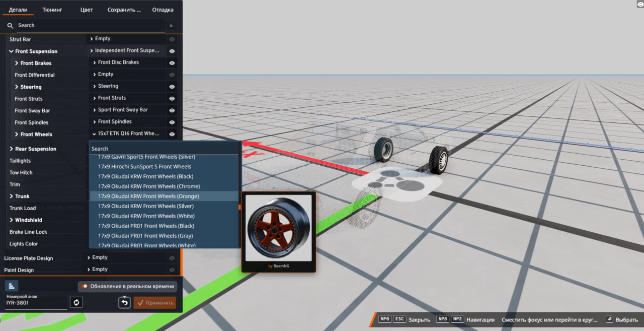
Task: Expand the Rear Suspension group
Action: (11, 149)
